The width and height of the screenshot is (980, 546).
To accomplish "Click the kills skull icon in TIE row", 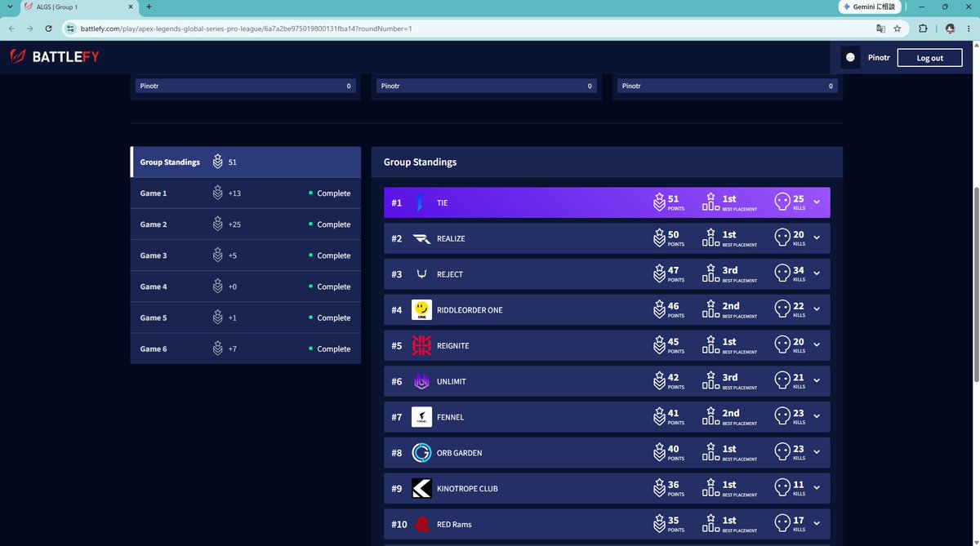I will point(782,202).
